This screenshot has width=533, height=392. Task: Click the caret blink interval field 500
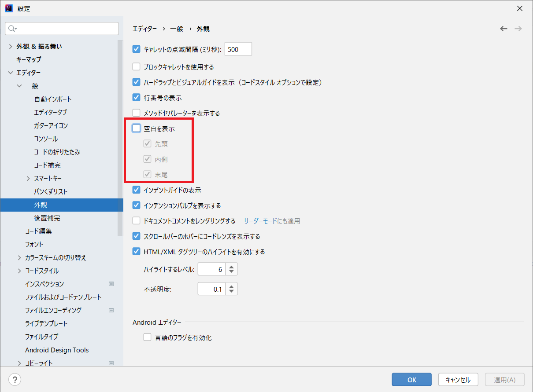238,49
